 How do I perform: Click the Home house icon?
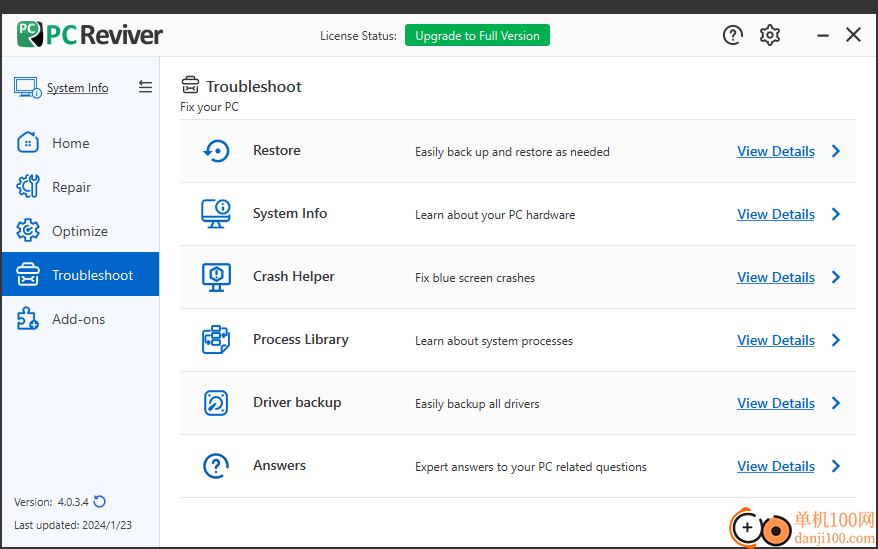click(x=28, y=143)
